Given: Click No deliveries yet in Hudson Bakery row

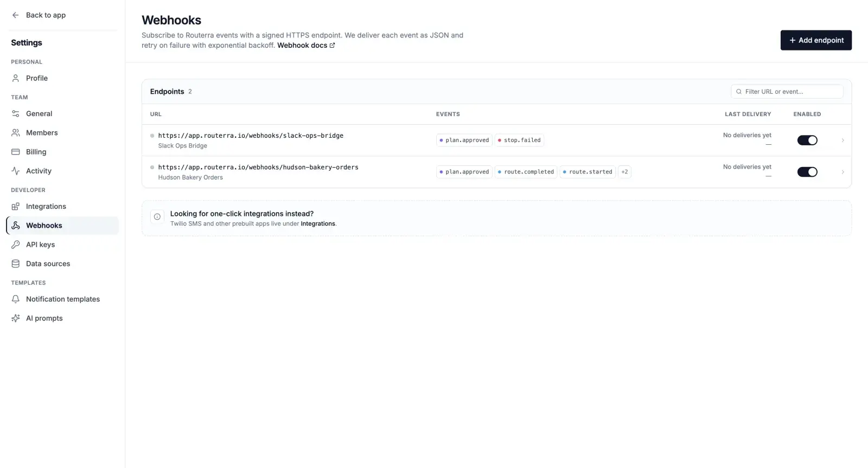Looking at the screenshot, I should [x=747, y=166].
